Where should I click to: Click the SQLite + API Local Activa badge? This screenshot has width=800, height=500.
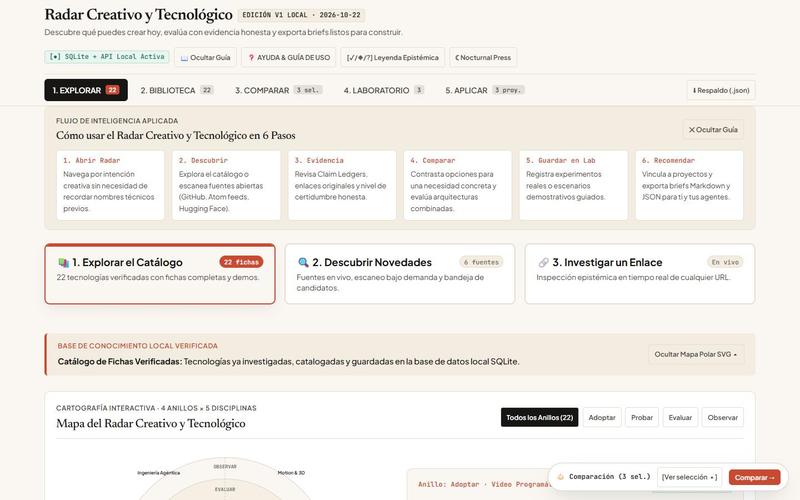point(107,57)
